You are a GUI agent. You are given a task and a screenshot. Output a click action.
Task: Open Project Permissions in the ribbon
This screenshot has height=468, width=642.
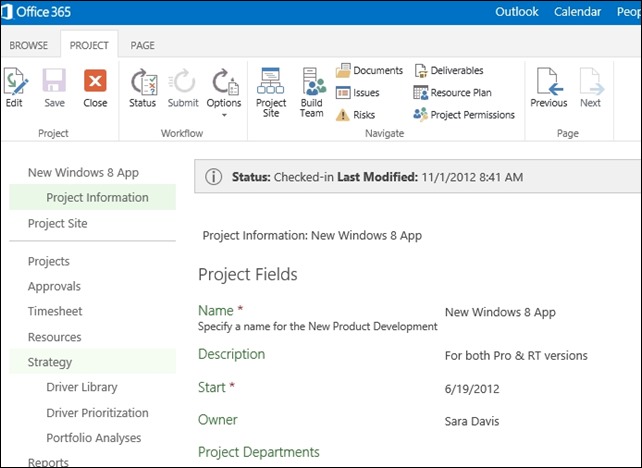[464, 115]
